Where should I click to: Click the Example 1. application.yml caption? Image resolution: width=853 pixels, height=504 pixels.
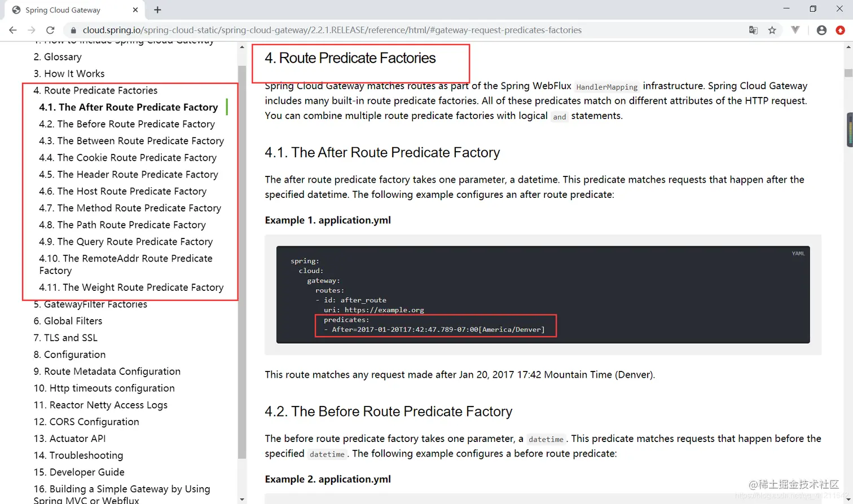pos(328,220)
